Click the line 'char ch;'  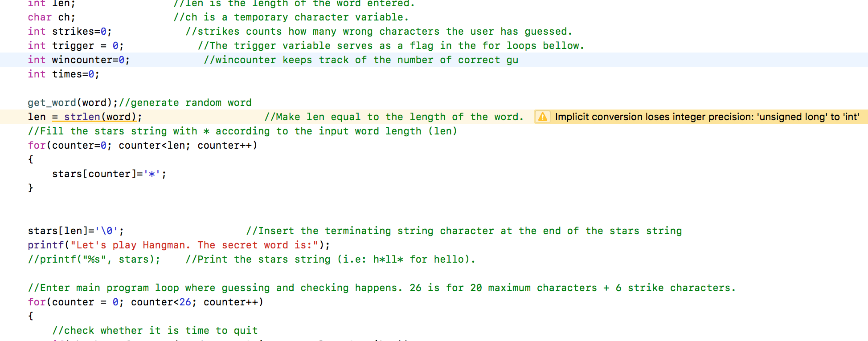51,17
